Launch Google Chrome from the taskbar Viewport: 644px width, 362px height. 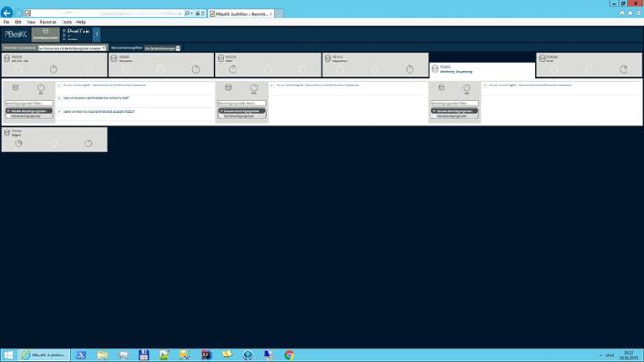289,355
